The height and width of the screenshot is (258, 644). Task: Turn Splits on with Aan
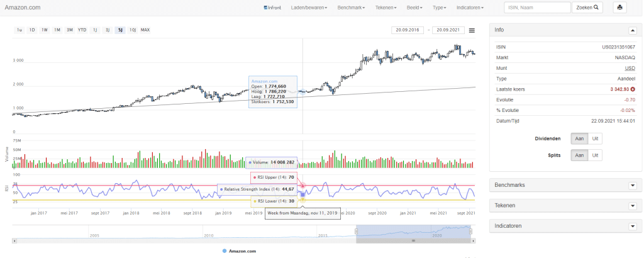(x=579, y=155)
